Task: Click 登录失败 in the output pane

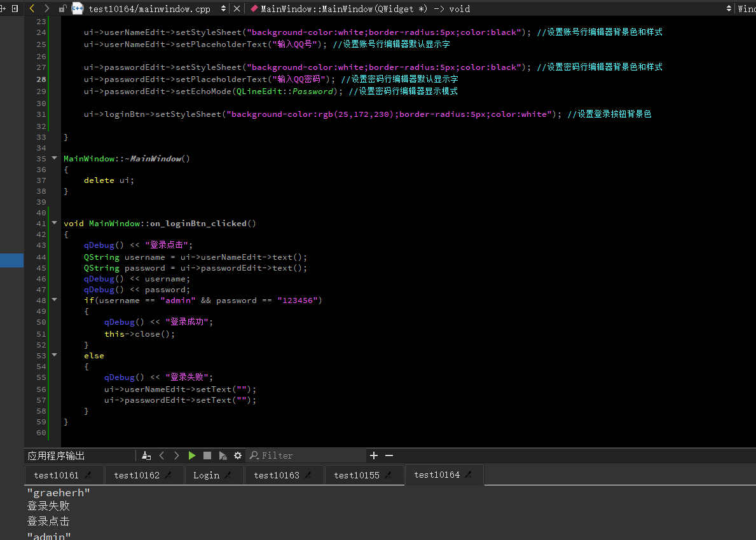Action: click(x=48, y=506)
